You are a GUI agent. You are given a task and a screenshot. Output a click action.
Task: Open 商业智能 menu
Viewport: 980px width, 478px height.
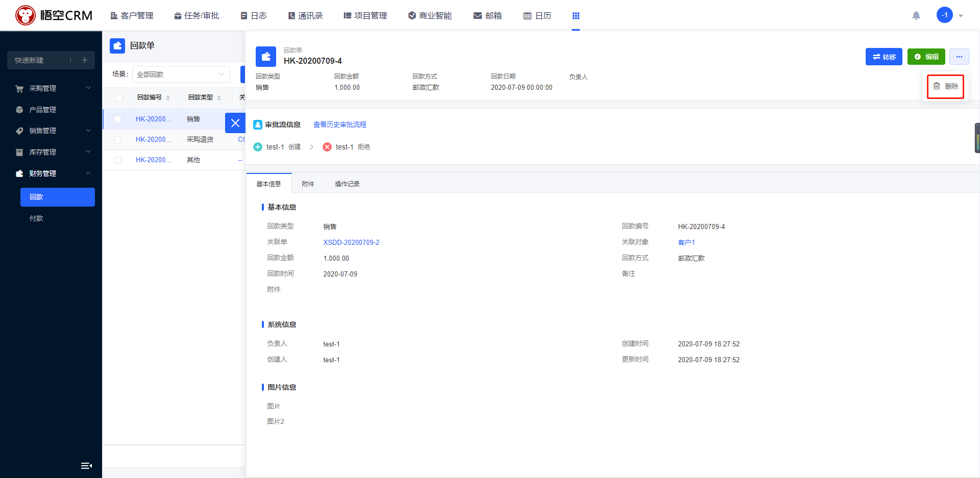point(430,16)
